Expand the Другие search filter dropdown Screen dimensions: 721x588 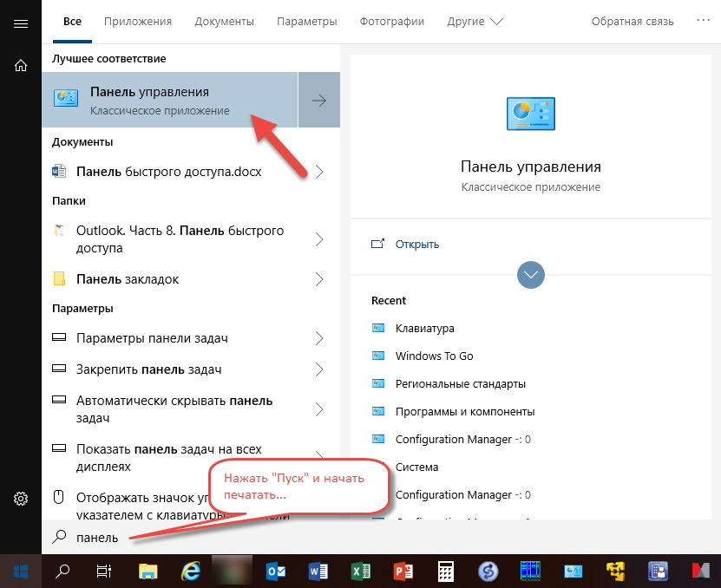475,22
